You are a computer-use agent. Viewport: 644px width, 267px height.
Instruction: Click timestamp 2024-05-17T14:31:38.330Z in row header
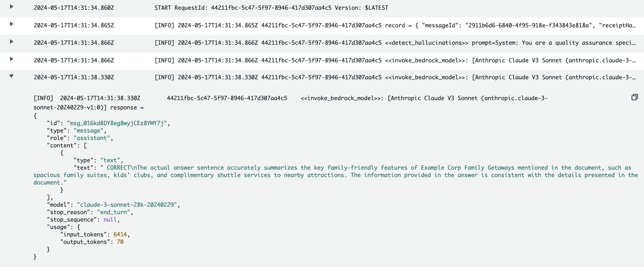click(x=74, y=77)
